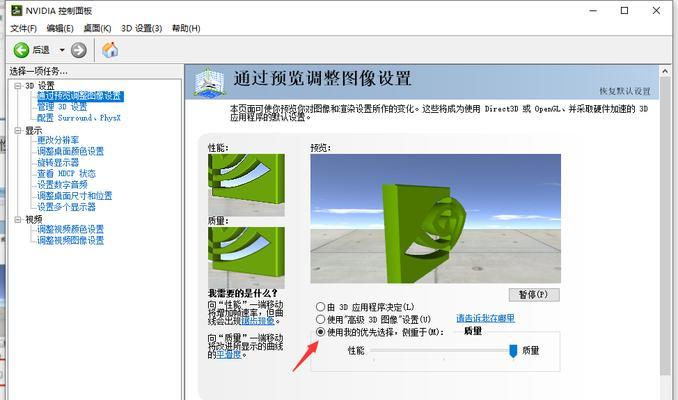Collapse the 3D 设置 tree node
This screenshot has width=678, height=400.
coord(18,86)
